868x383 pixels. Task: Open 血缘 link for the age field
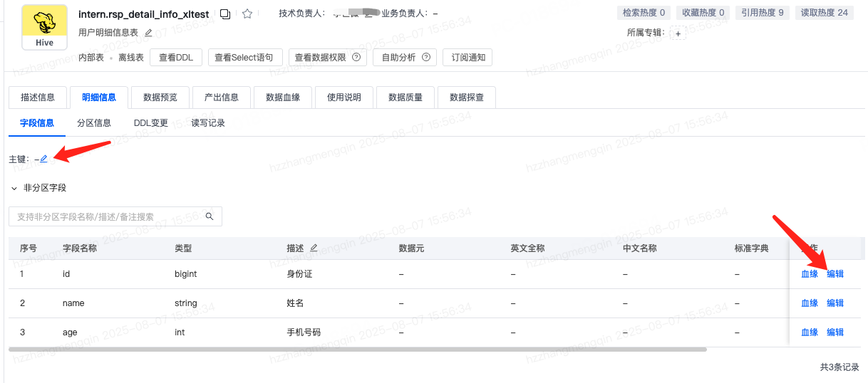[x=810, y=332]
